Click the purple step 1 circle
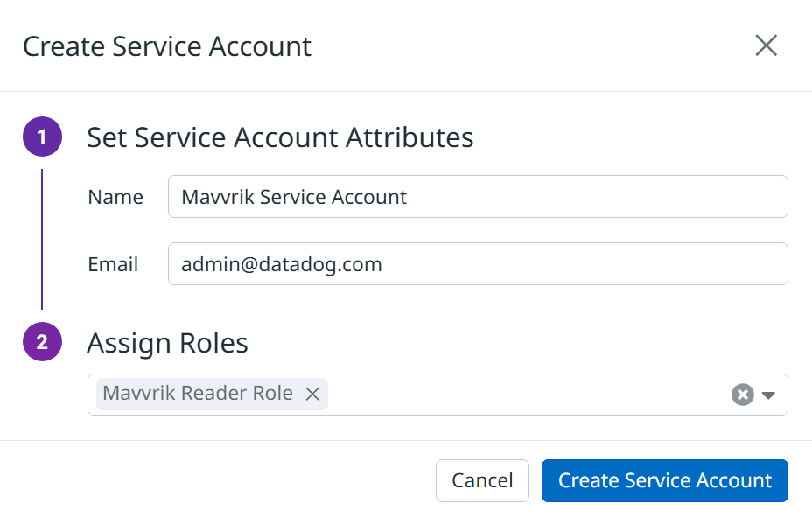Viewport: 812px width, 518px height. (42, 137)
